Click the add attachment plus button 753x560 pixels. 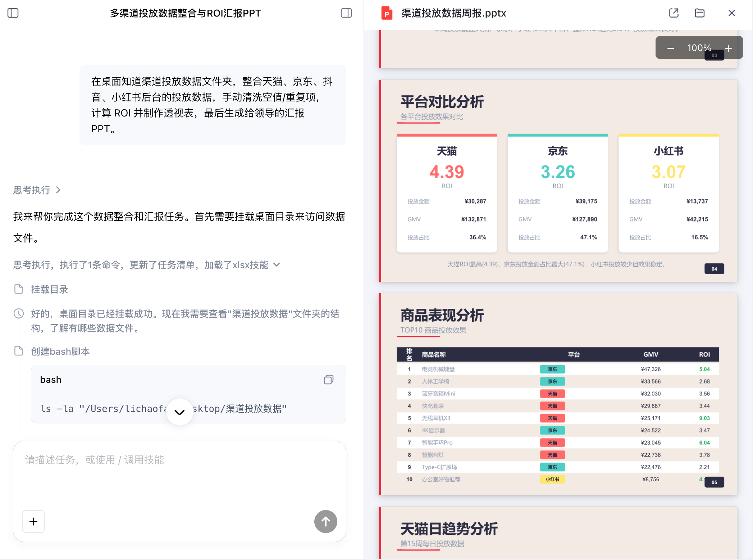(x=33, y=521)
